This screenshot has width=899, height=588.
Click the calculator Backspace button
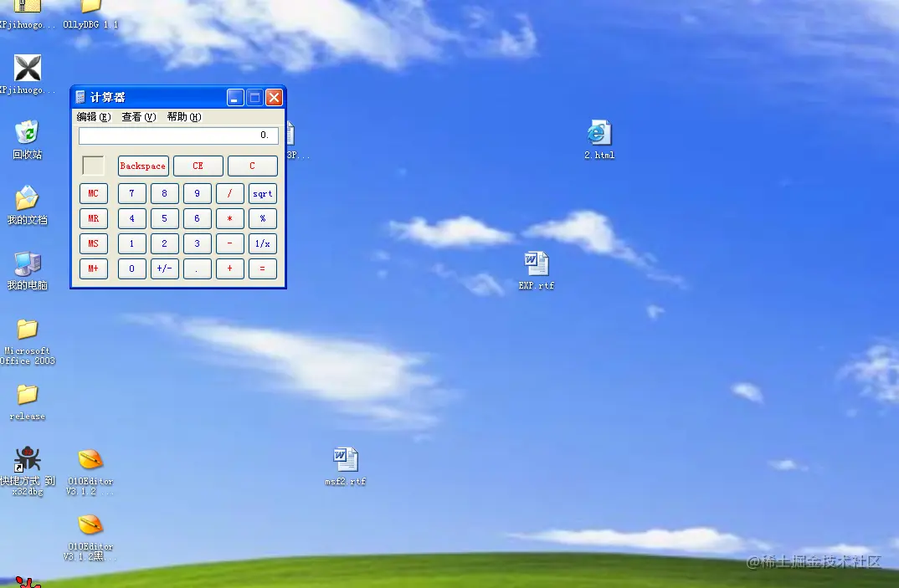[143, 166]
